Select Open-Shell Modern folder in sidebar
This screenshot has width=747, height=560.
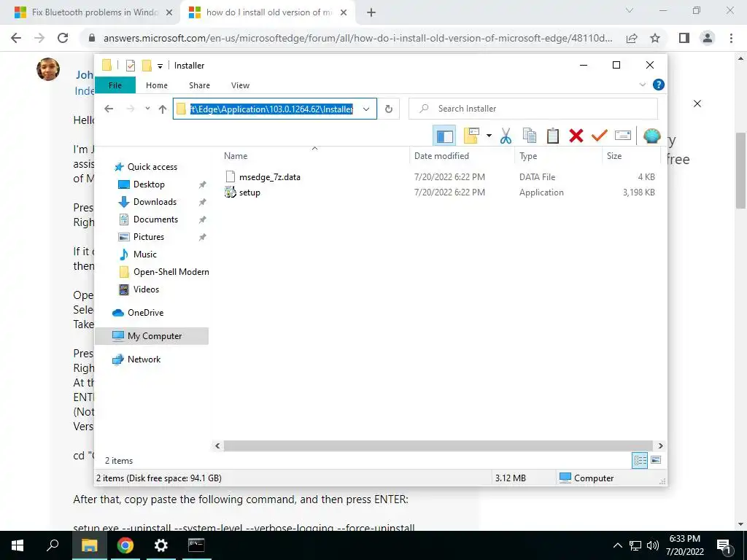(171, 272)
